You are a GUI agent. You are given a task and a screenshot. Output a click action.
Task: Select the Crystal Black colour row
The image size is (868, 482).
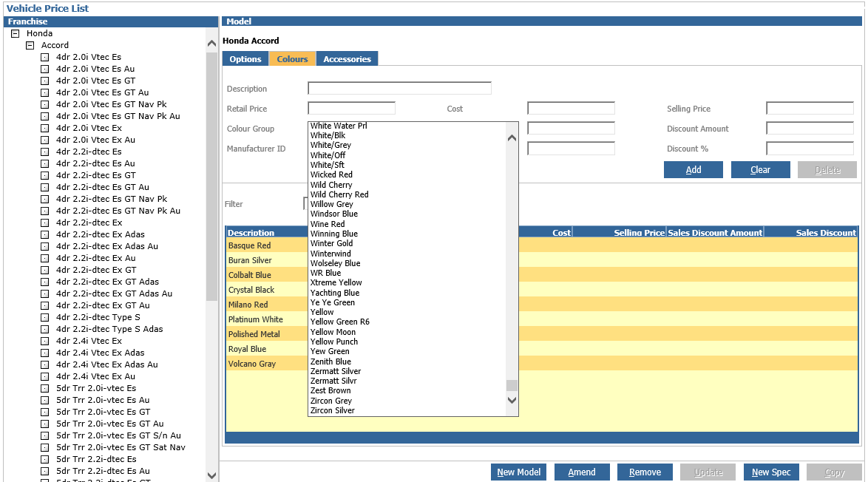(542, 290)
